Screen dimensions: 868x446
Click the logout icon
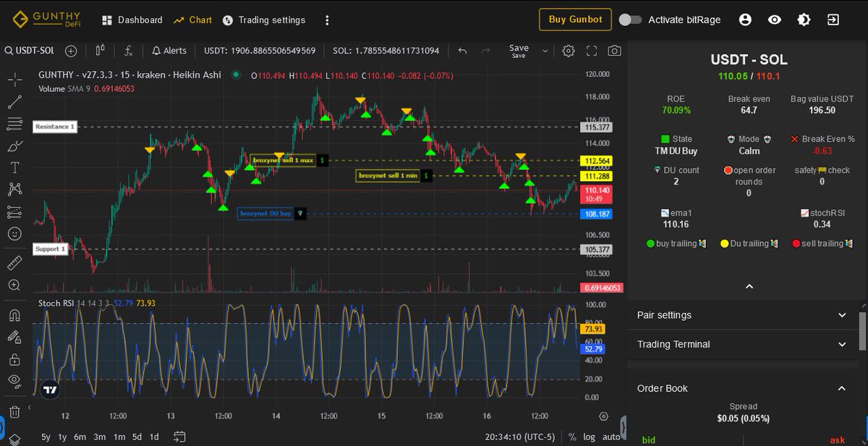pos(833,20)
